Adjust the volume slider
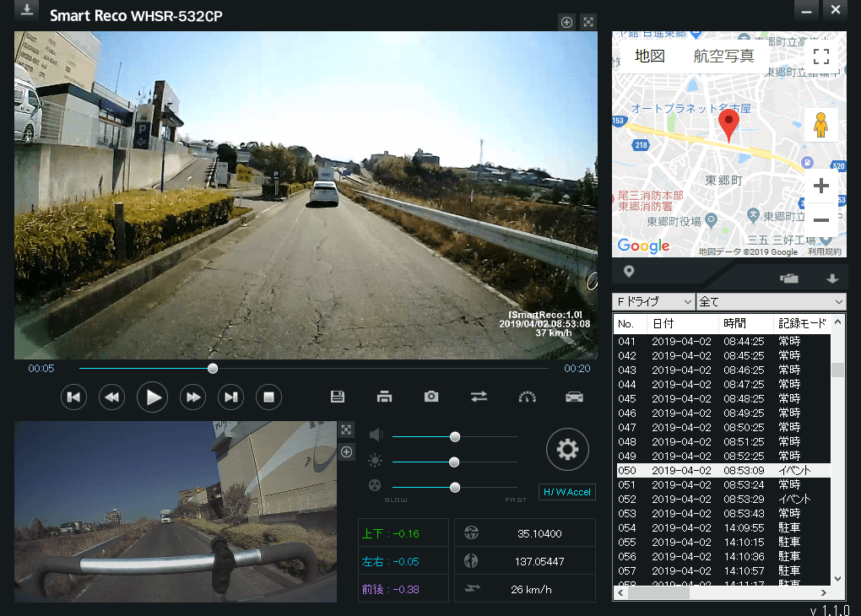The width and height of the screenshot is (861, 616). pos(455,436)
